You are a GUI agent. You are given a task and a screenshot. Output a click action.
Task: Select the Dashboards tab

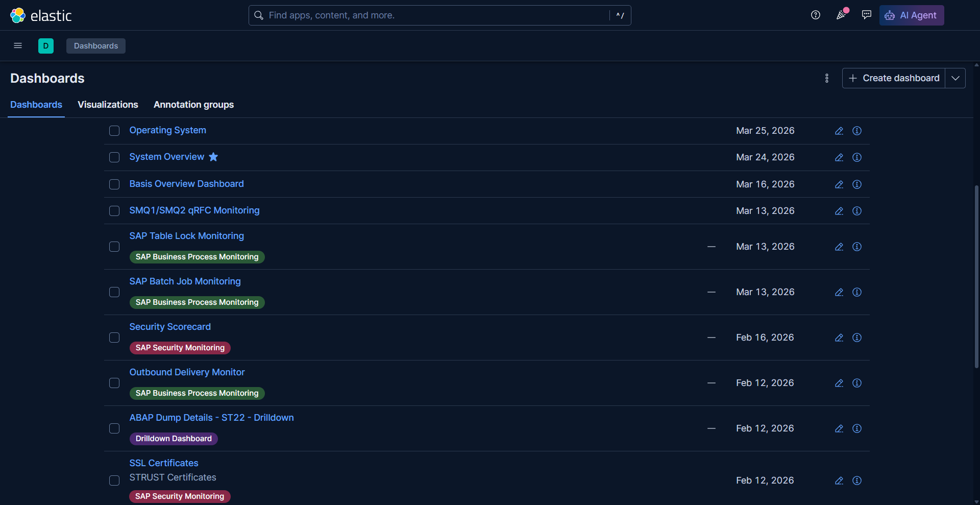(x=36, y=105)
